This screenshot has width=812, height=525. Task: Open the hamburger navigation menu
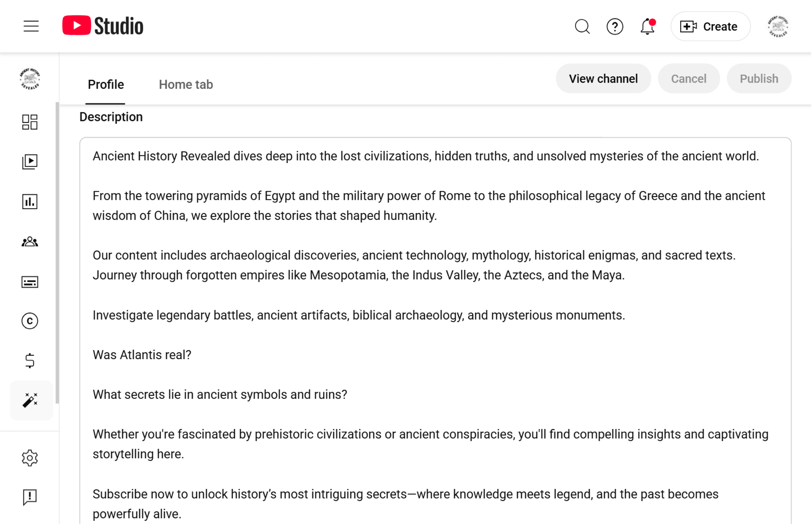31,26
